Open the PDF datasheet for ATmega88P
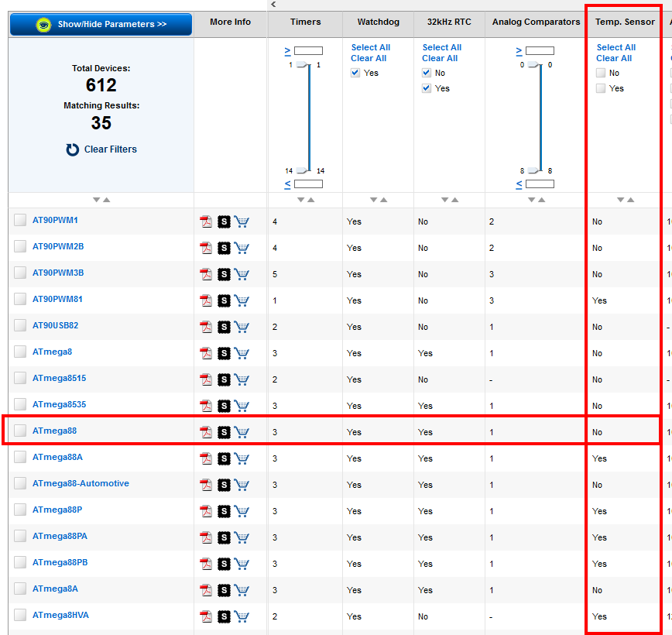This screenshot has height=635, width=672. [x=206, y=511]
